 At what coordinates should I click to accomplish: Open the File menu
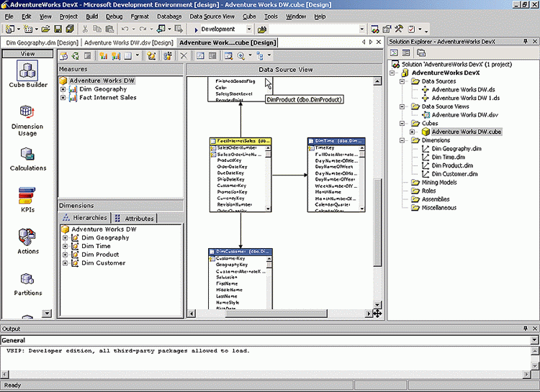(9, 17)
